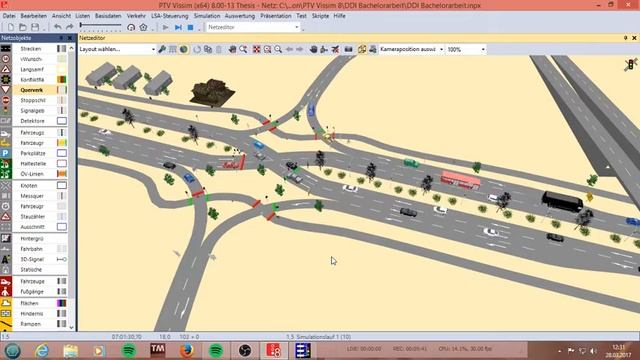Toggle Knoten visibility box
640x360 pixels.
point(62,185)
